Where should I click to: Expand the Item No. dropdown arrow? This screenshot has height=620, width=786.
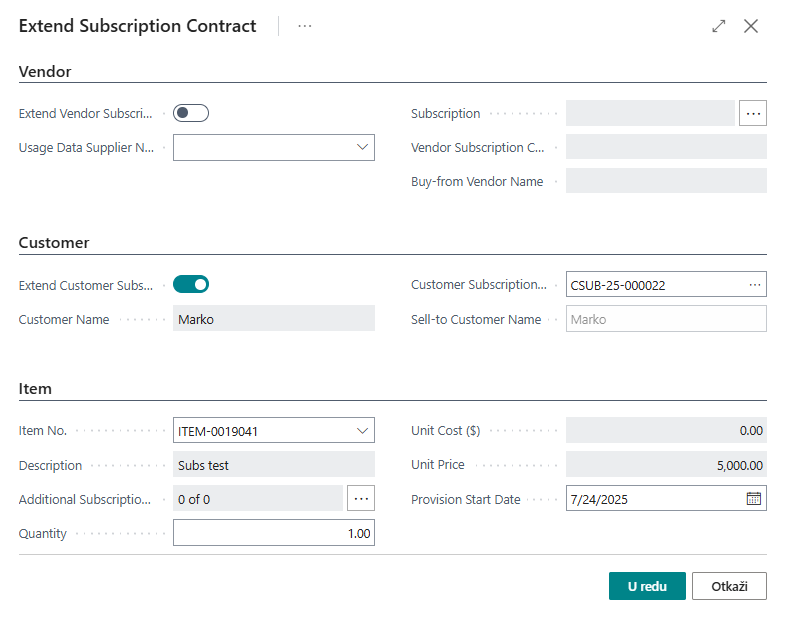pos(362,431)
